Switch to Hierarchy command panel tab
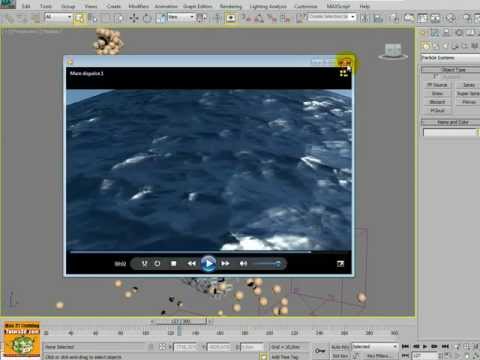The height and width of the screenshot is (360, 480). pyautogui.click(x=447, y=33)
